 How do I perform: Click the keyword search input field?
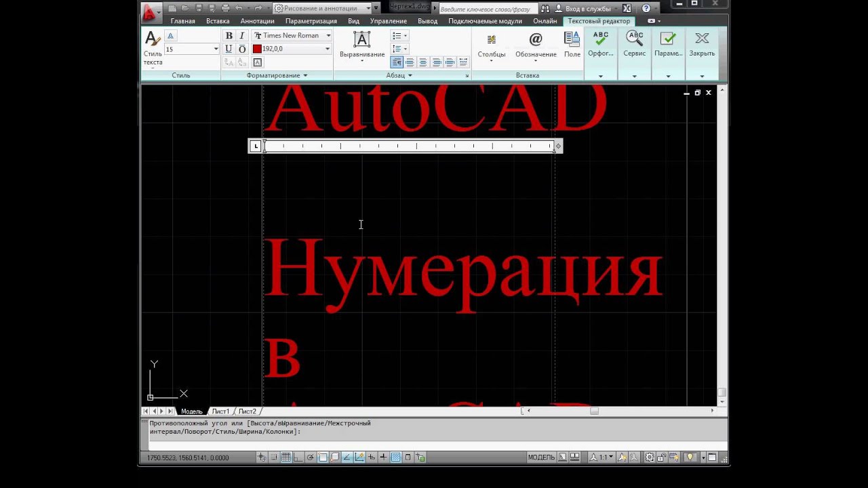click(488, 9)
